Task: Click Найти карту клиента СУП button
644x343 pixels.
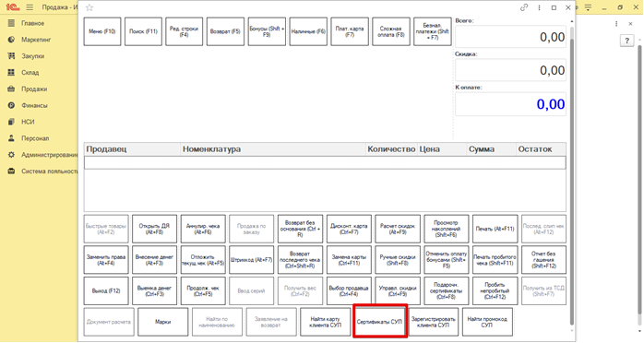Action: pos(326,322)
